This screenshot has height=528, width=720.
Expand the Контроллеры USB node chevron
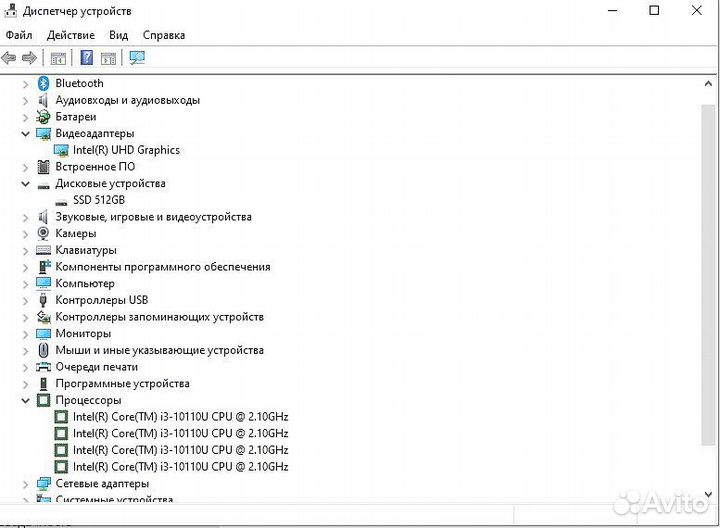26,301
